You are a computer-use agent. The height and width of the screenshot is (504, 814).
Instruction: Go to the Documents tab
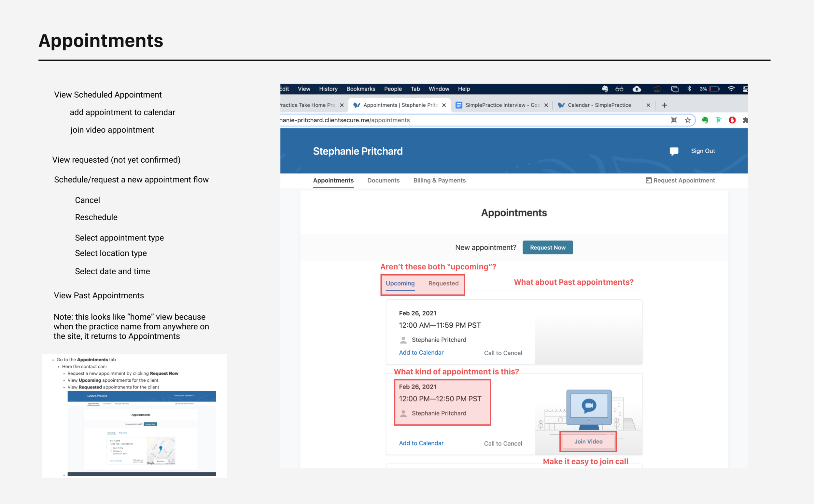point(384,180)
